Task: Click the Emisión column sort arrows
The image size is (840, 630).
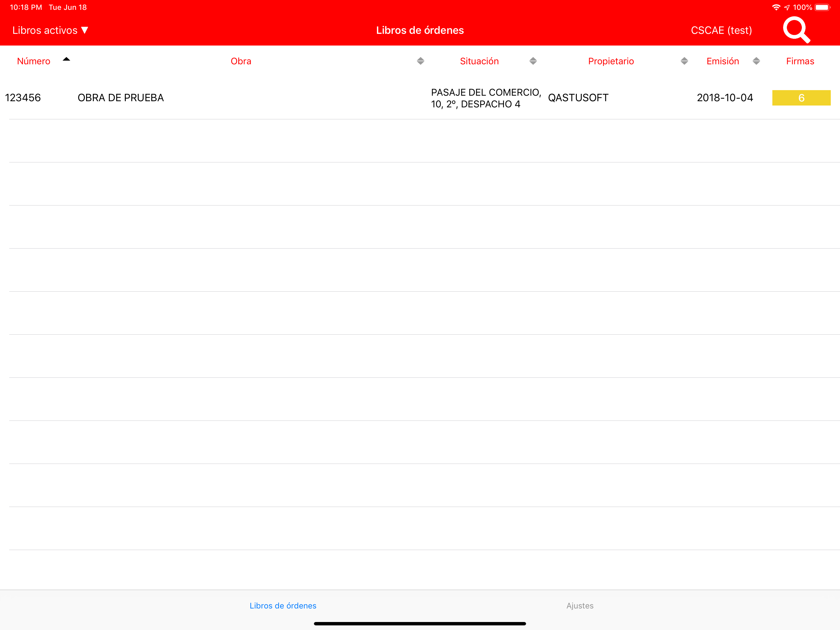Action: click(756, 61)
